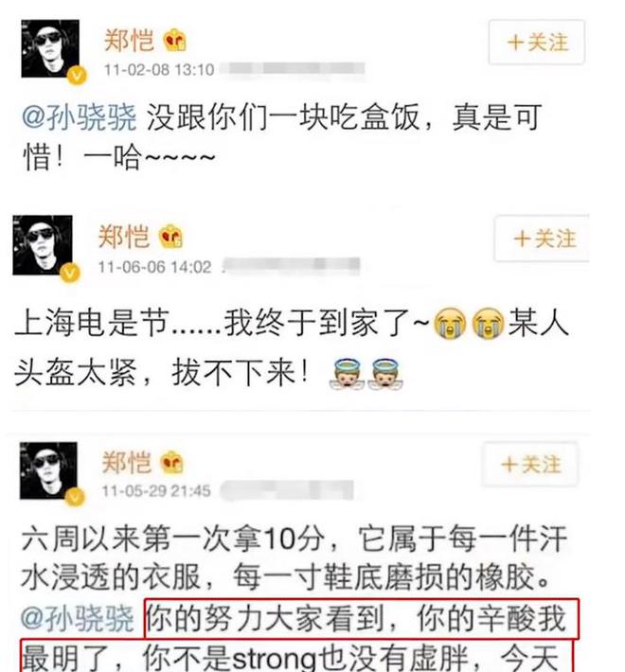Click crown membership badge in second post
Viewport: 625px width, 672px height.
tap(170, 237)
